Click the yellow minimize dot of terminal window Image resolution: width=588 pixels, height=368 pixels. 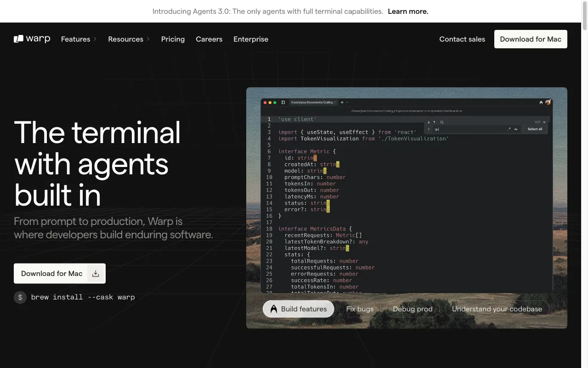pyautogui.click(x=270, y=103)
